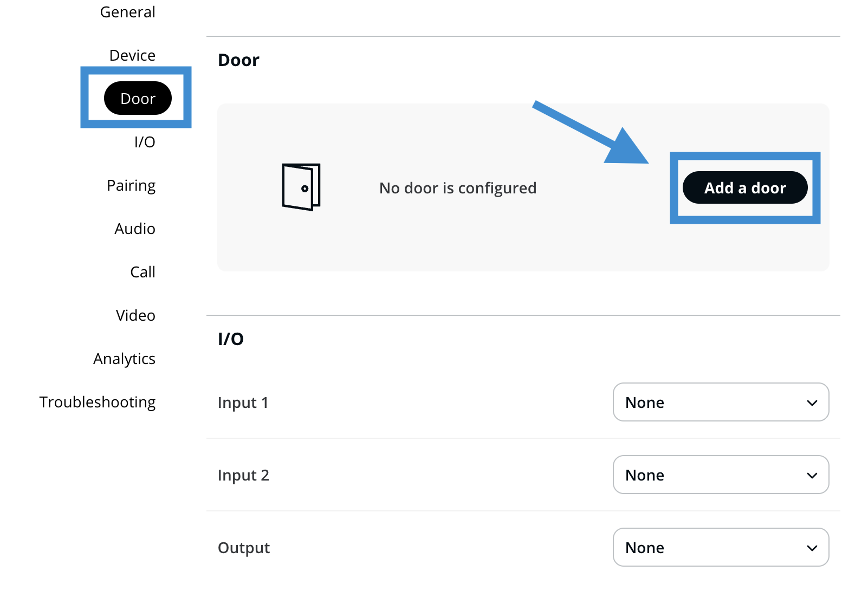This screenshot has width=868, height=610.
Task: Click the Output dropdown chevron arrow
Action: [812, 548]
